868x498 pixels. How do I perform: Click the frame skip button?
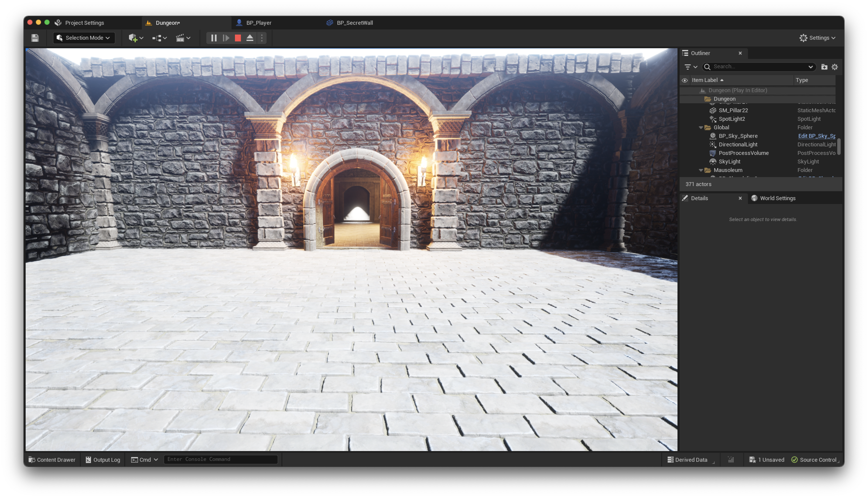pos(226,38)
